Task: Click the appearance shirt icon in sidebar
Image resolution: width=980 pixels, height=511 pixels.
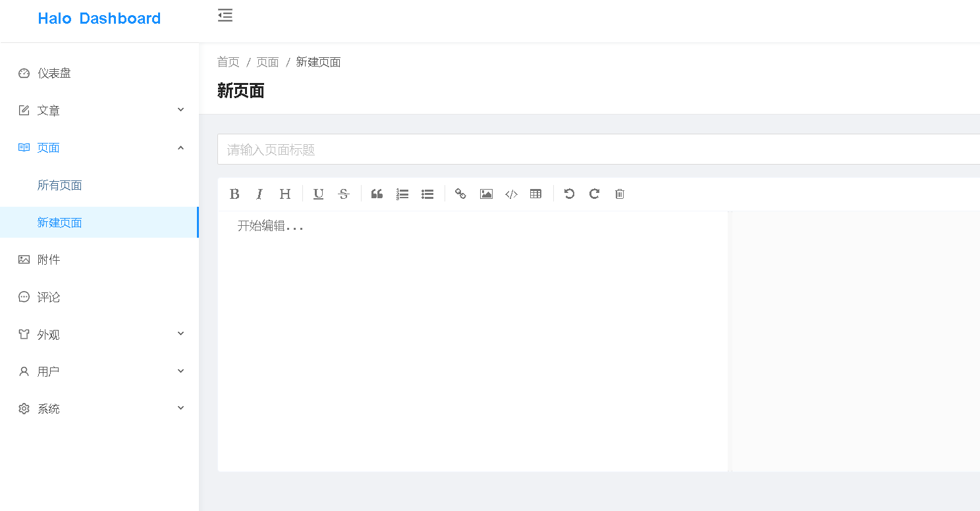Action: pos(24,335)
